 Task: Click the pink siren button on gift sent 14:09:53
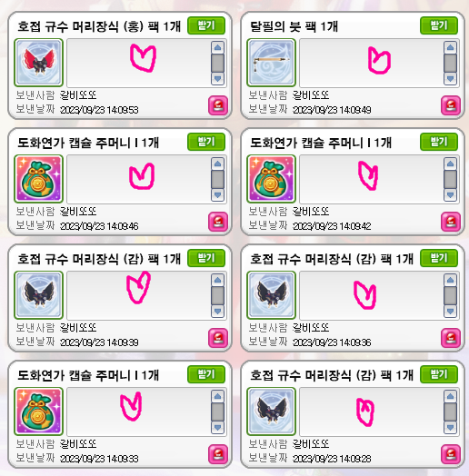[218, 105]
